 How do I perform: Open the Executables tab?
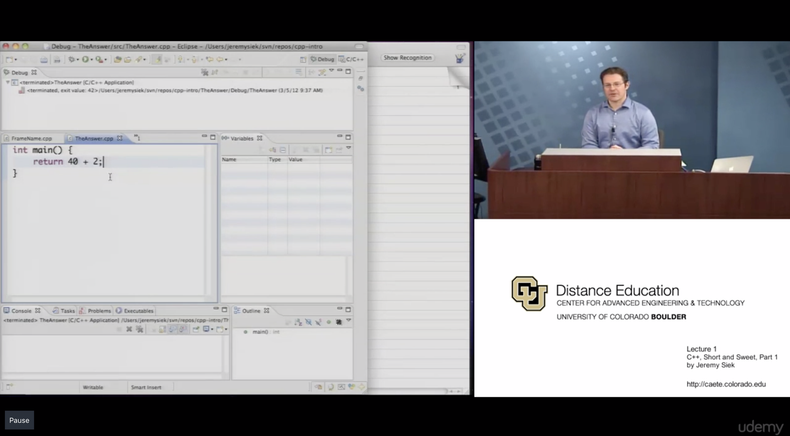click(x=137, y=311)
